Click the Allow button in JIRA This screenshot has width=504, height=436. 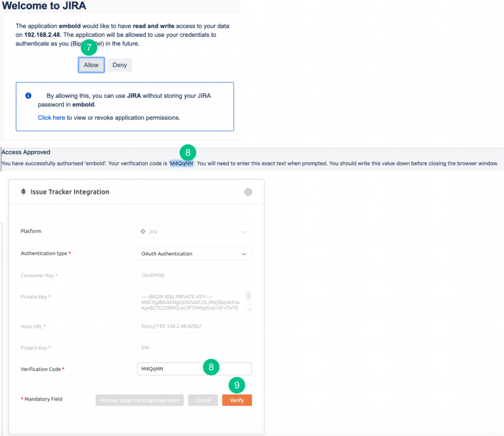[91, 65]
